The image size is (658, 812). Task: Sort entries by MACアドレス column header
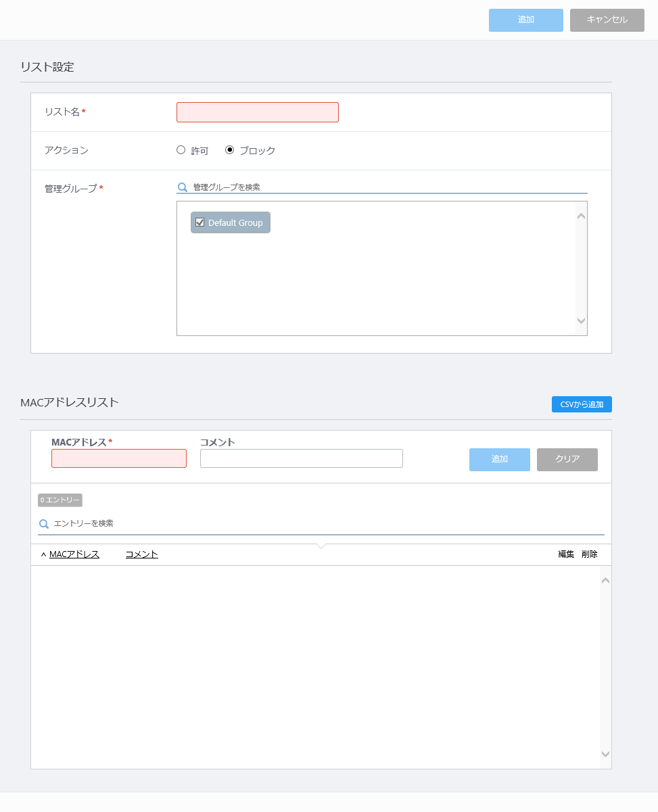point(74,554)
